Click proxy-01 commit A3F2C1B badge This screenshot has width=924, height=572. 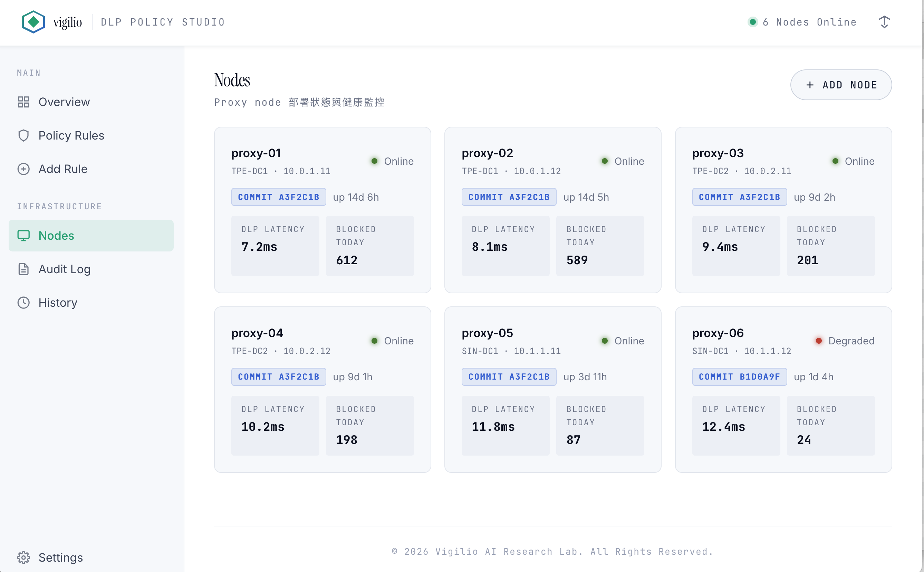click(x=279, y=197)
